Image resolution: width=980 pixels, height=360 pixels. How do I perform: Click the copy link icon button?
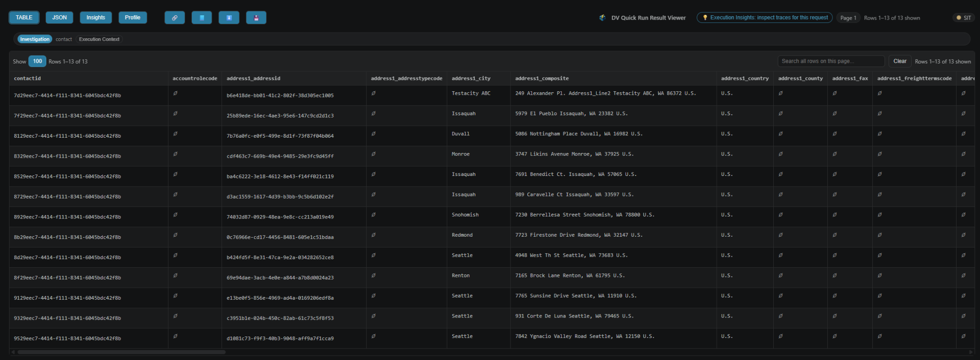click(x=175, y=18)
